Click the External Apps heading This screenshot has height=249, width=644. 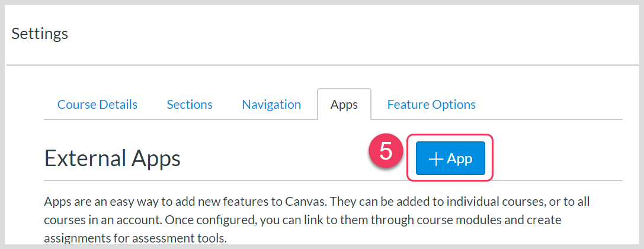(112, 158)
